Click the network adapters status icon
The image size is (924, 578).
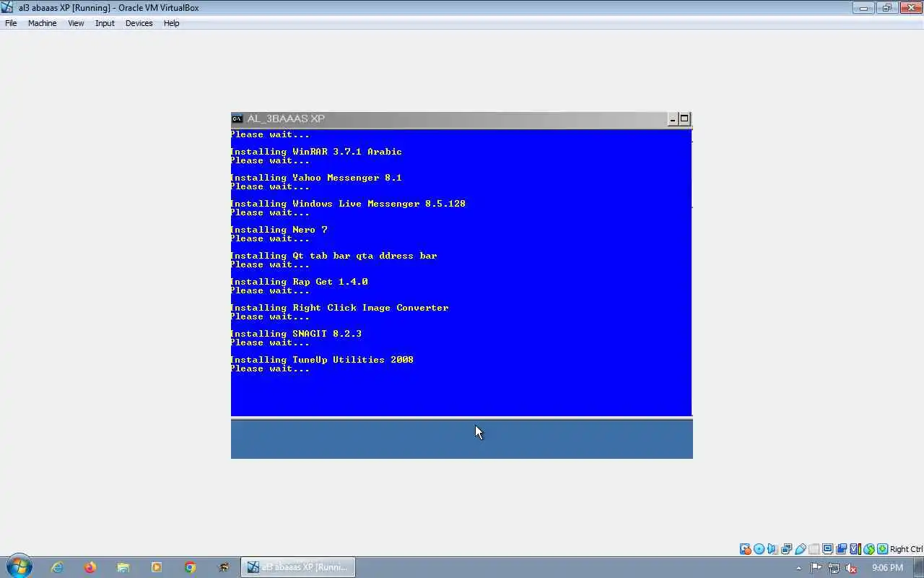(x=787, y=549)
